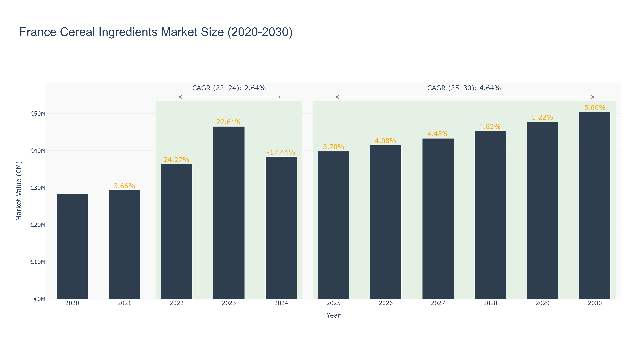Select the 2022 bar in the chart
This screenshot has height=345, width=644.
click(x=177, y=231)
